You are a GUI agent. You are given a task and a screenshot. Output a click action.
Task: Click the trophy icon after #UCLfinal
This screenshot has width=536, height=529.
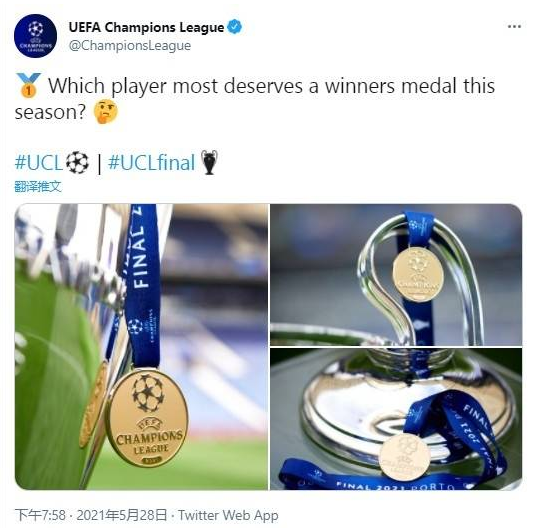click(209, 162)
